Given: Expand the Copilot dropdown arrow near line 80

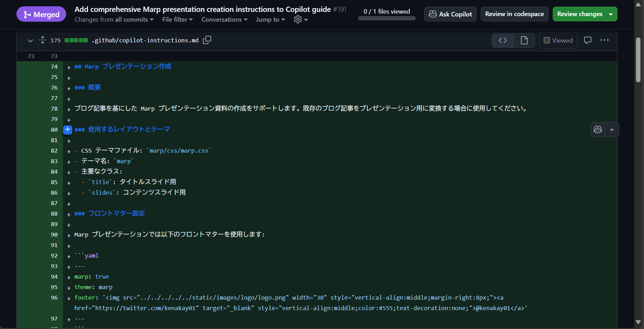Looking at the screenshot, I should [x=612, y=129].
